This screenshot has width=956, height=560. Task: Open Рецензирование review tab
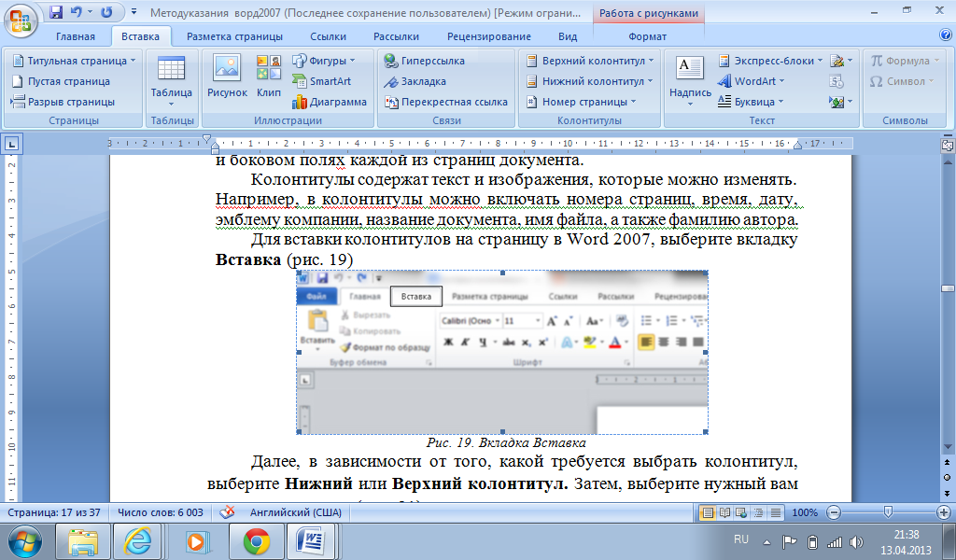tap(489, 36)
